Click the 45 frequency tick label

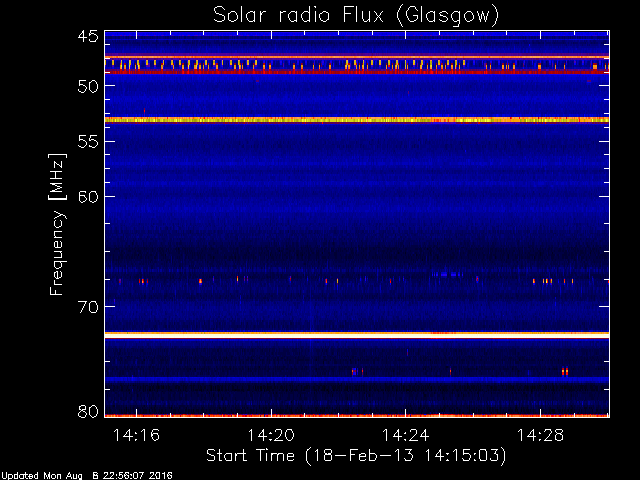(x=88, y=36)
